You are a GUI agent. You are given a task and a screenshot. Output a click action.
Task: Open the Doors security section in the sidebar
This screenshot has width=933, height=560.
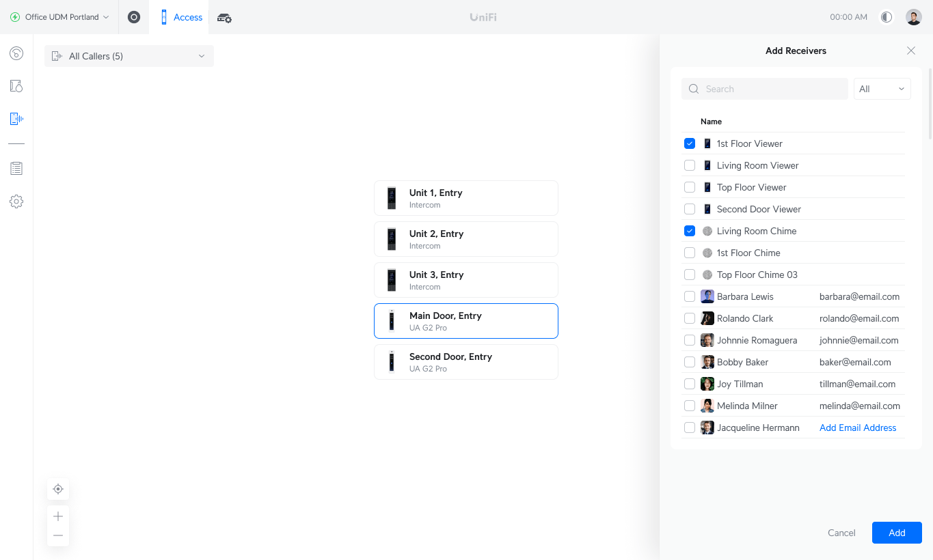point(16,86)
